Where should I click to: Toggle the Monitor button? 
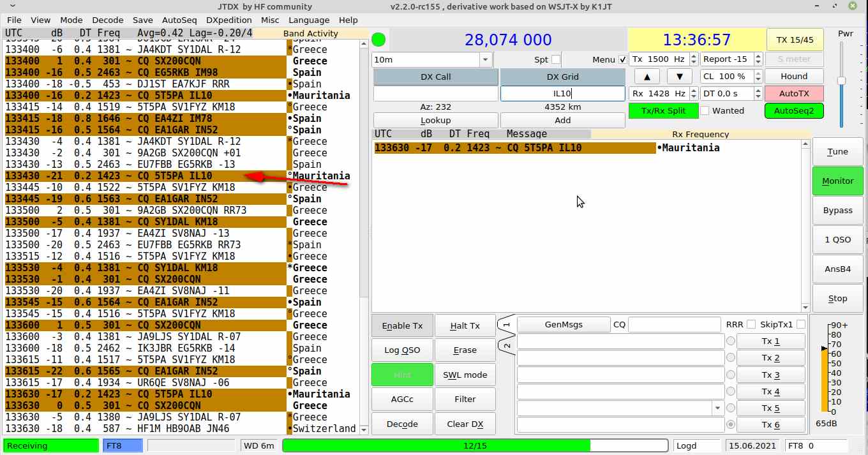click(x=837, y=181)
